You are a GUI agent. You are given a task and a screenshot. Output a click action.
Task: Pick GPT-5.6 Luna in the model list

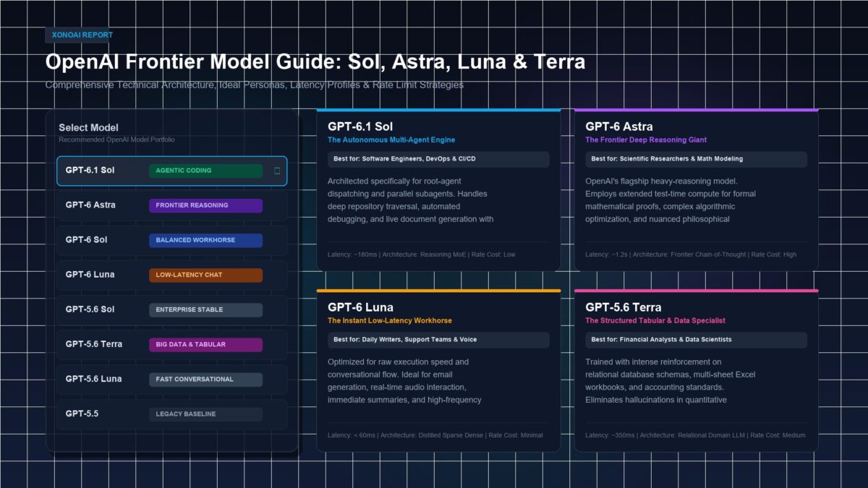click(x=172, y=379)
